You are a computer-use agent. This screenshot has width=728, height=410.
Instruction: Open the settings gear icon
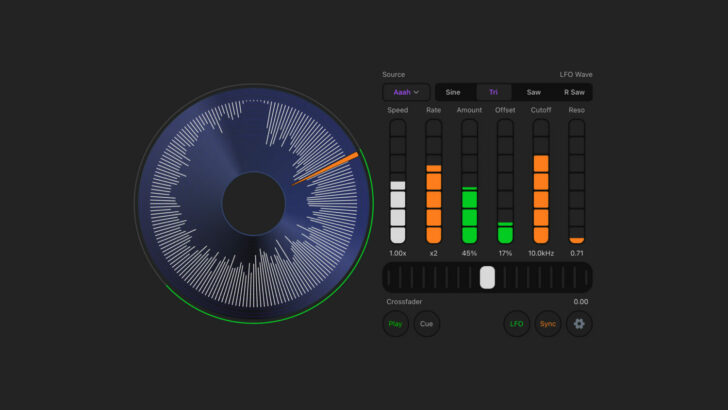579,324
